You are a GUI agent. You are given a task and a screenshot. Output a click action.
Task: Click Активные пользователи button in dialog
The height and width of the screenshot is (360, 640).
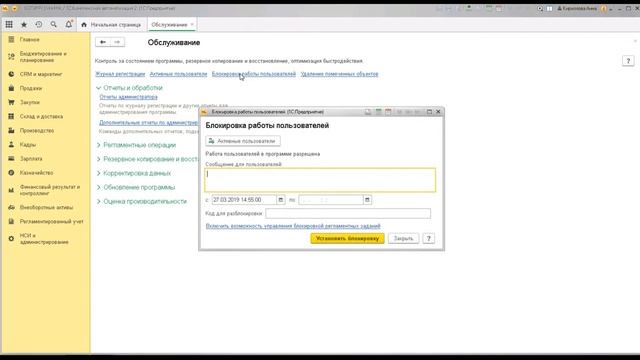[243, 141]
